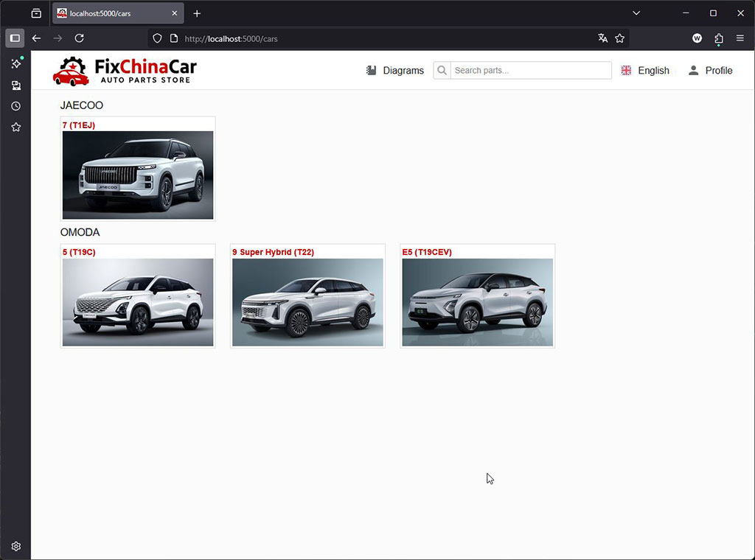Image resolution: width=755 pixels, height=560 pixels.
Task: Select the Omoda 5 (T19C) link
Action: tap(79, 252)
